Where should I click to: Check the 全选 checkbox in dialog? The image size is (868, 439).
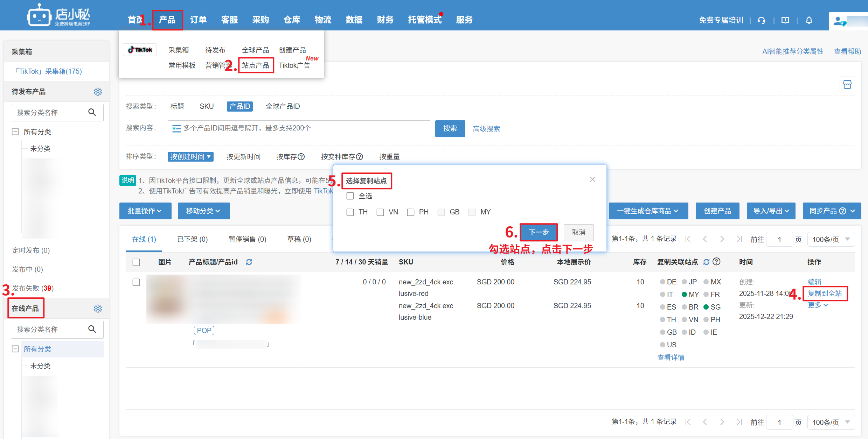pyautogui.click(x=350, y=196)
